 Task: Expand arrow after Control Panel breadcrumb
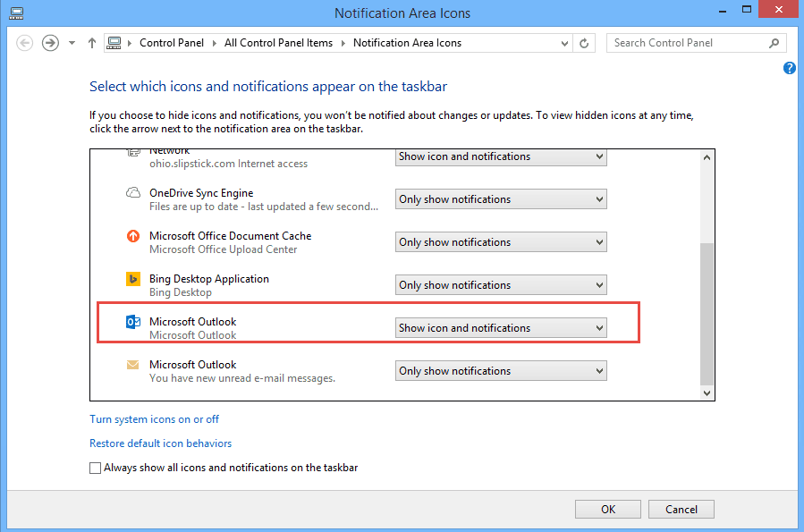pyautogui.click(x=215, y=44)
